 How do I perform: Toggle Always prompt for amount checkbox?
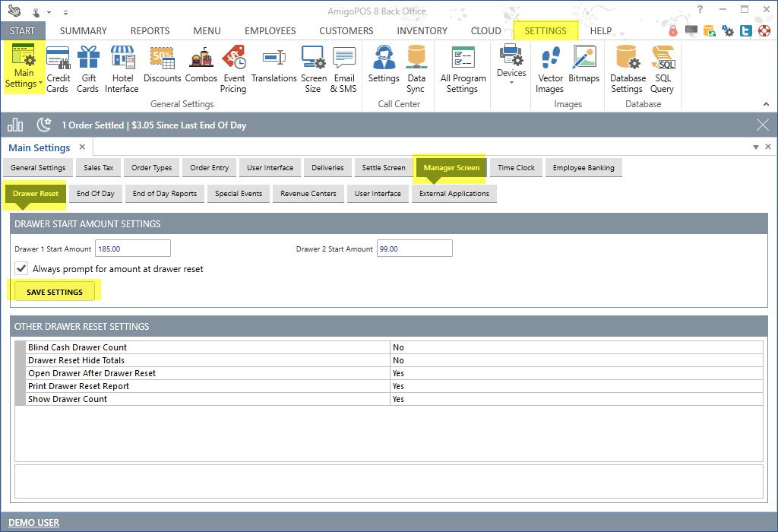(22, 268)
